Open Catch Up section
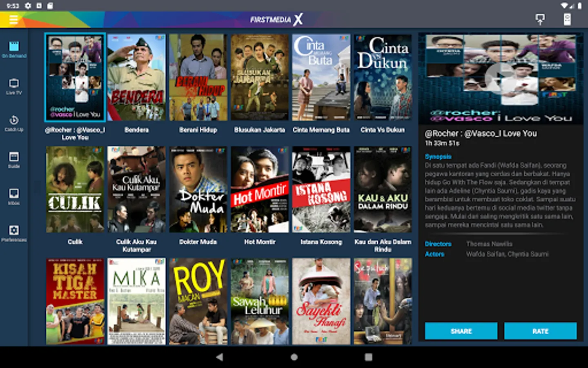588x368 pixels. point(14,123)
